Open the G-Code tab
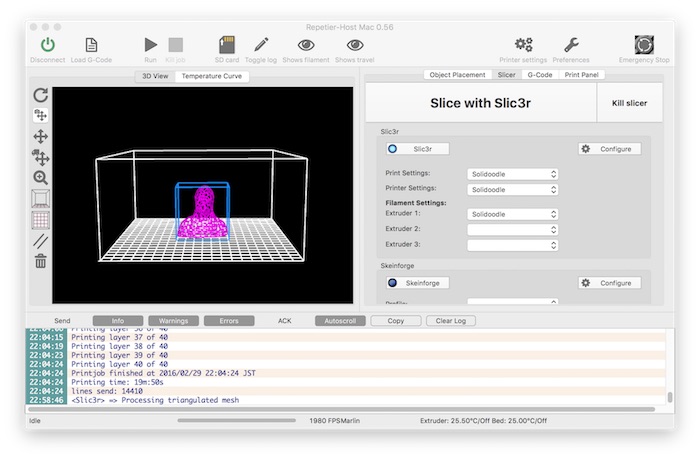 [x=540, y=75]
